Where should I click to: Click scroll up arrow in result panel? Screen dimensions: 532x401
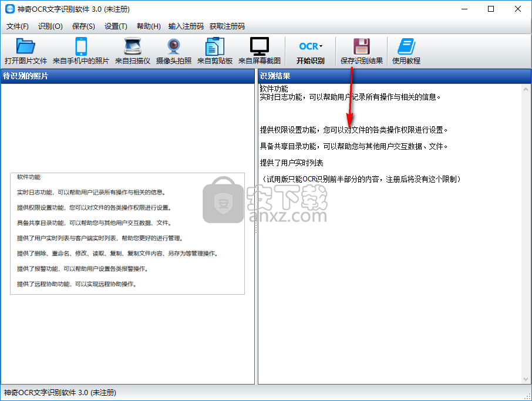(x=526, y=90)
